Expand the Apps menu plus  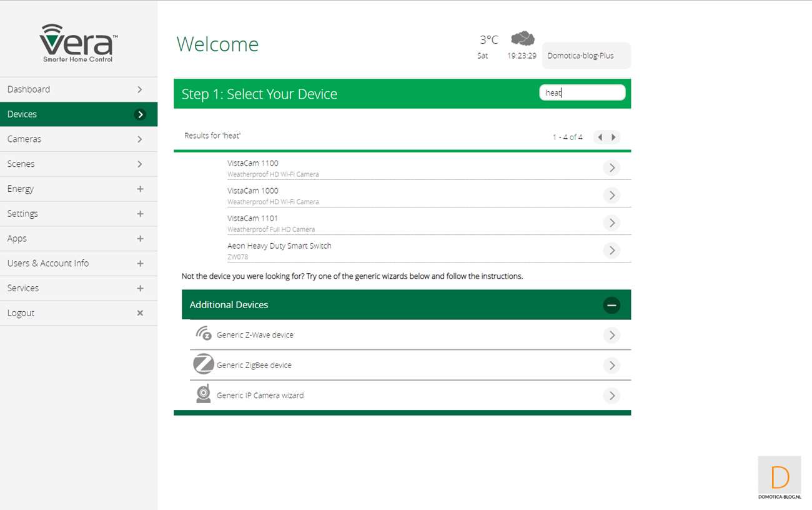pos(140,239)
